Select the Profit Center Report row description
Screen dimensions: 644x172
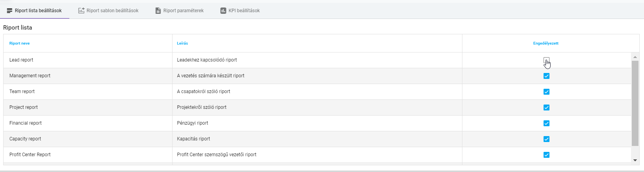pos(217,155)
